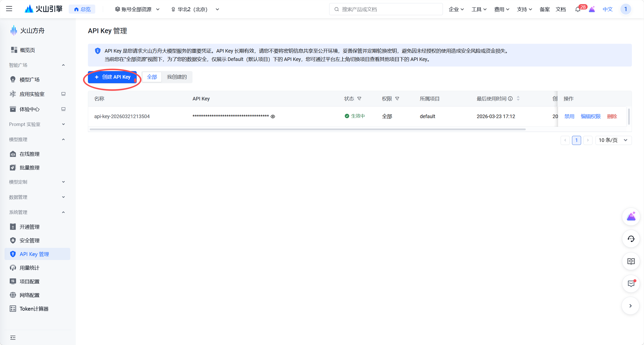Open the hamburger menu at top left
This screenshot has width=644, height=345.
pos(9,9)
